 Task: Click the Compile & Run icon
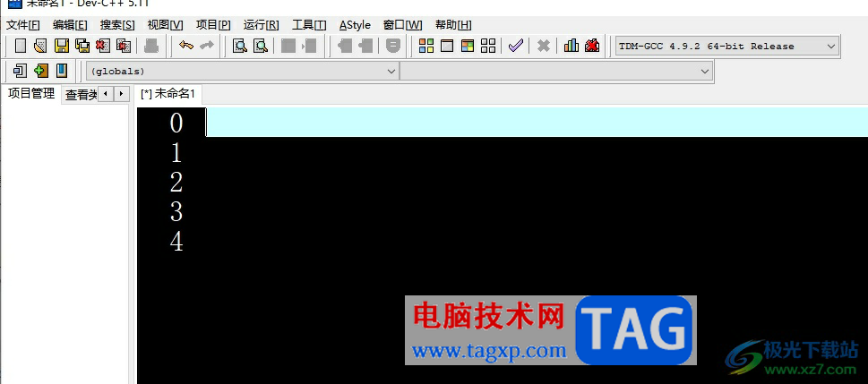468,46
